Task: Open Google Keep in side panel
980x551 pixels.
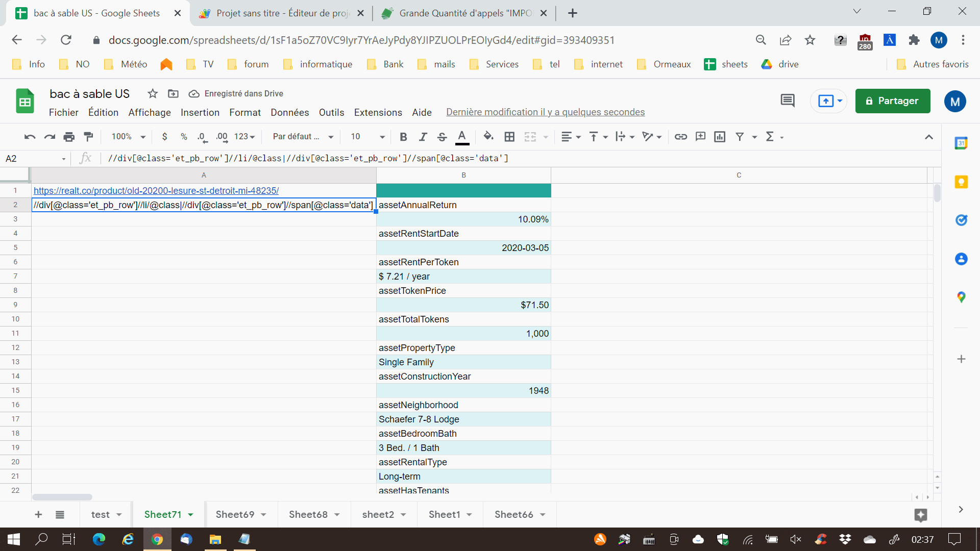Action: (x=961, y=182)
